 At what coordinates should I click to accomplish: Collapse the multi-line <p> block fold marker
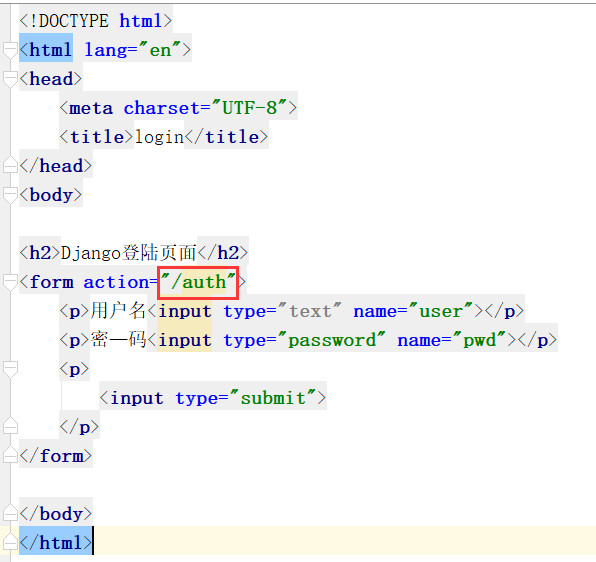coord(10,369)
